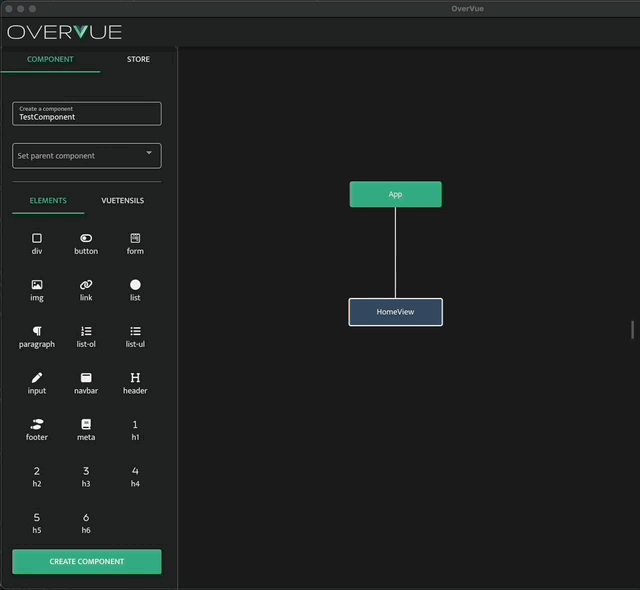640x590 pixels.
Task: Add a list element
Action: pos(135,291)
